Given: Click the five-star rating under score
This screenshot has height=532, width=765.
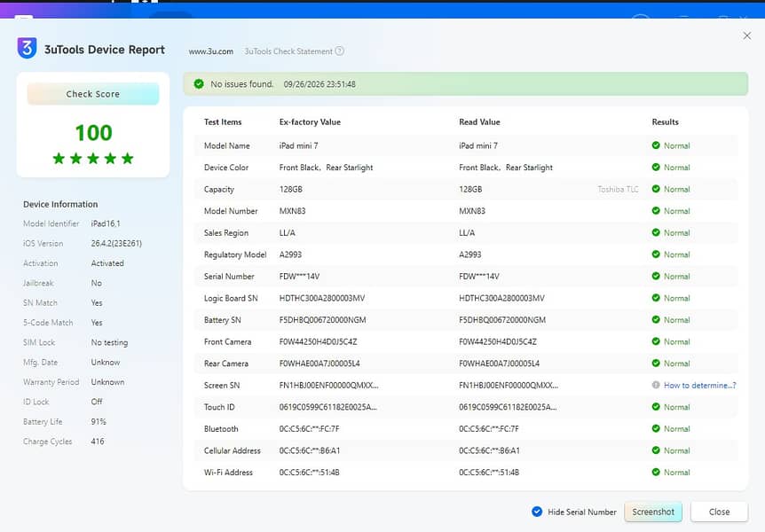Looking at the screenshot, I should coord(93,159).
